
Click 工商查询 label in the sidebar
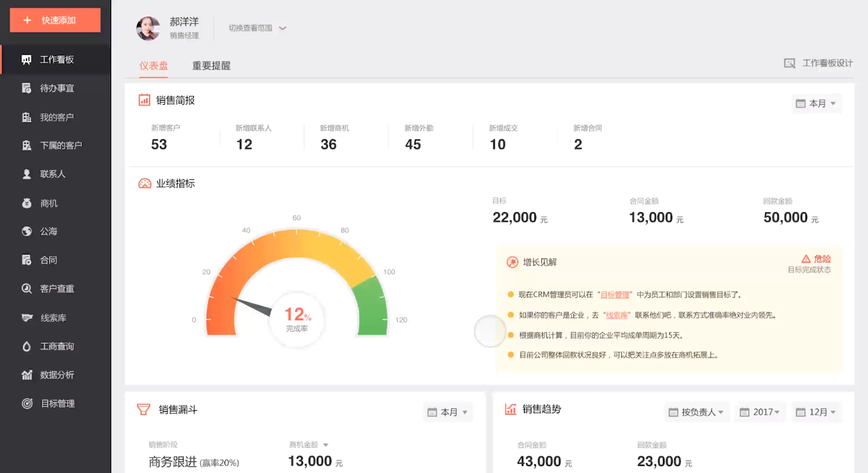click(x=57, y=346)
